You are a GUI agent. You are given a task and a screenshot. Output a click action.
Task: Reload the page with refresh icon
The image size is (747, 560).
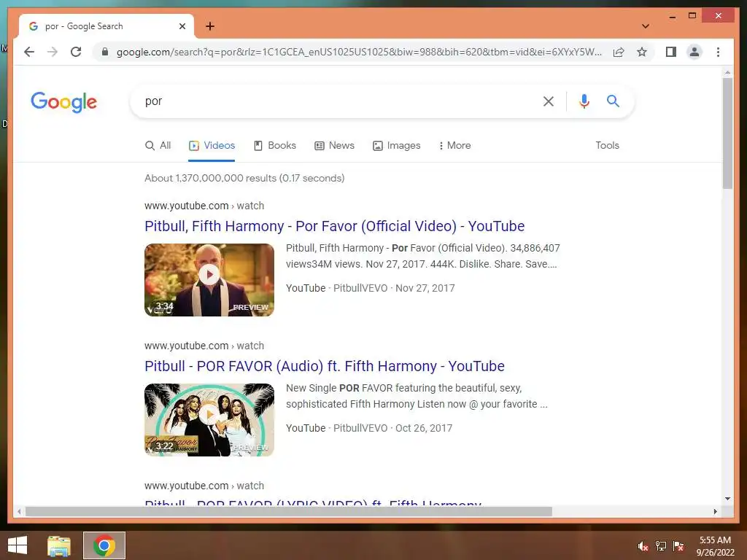coord(76,52)
